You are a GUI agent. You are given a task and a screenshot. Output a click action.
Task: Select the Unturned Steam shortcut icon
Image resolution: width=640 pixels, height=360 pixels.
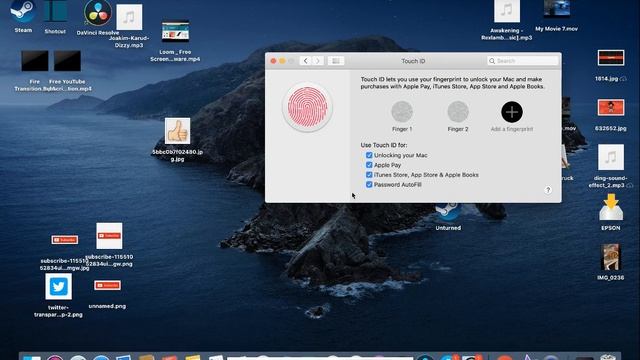448,212
